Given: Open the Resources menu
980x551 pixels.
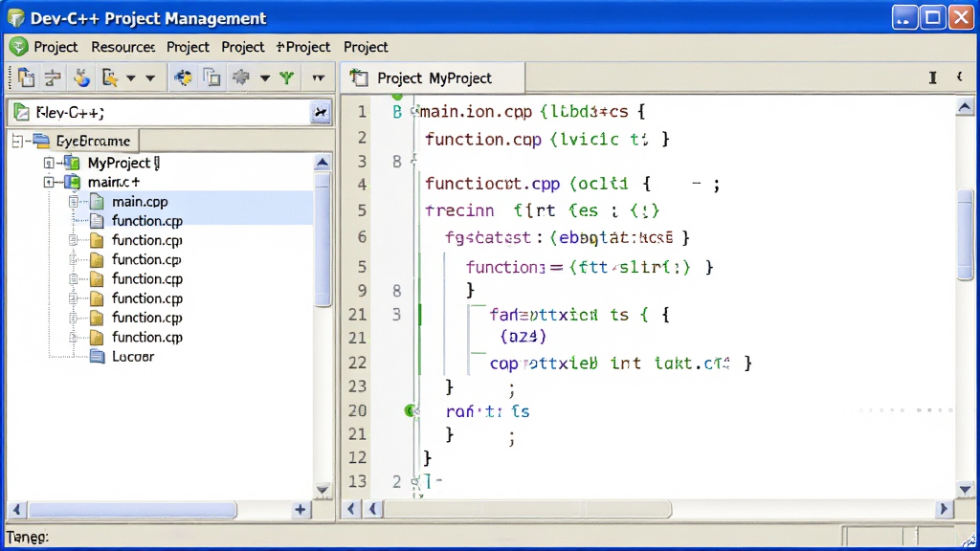Looking at the screenshot, I should [123, 47].
